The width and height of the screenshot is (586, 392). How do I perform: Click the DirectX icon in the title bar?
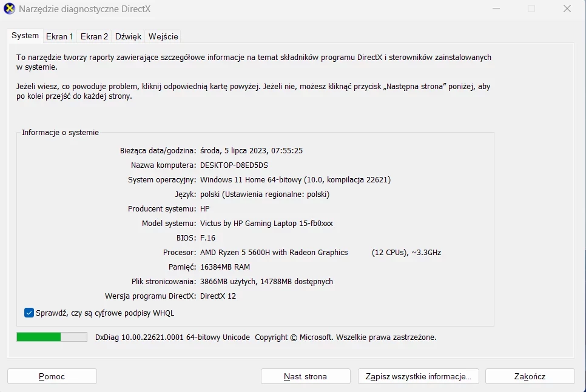[9, 8]
